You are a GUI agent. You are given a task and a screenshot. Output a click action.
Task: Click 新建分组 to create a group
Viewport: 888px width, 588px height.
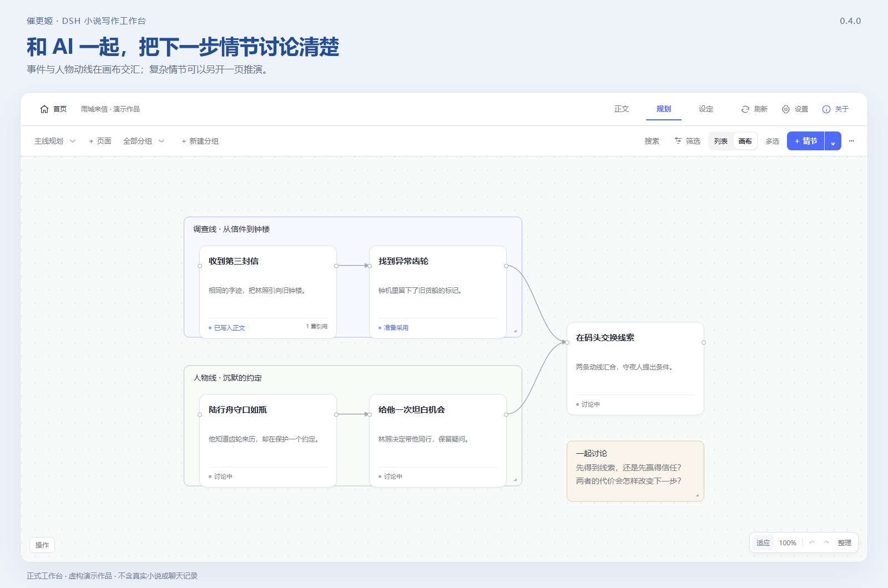tap(200, 141)
